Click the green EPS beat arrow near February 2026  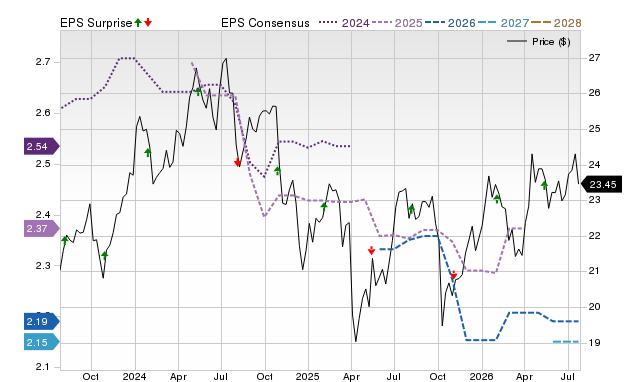coord(497,199)
